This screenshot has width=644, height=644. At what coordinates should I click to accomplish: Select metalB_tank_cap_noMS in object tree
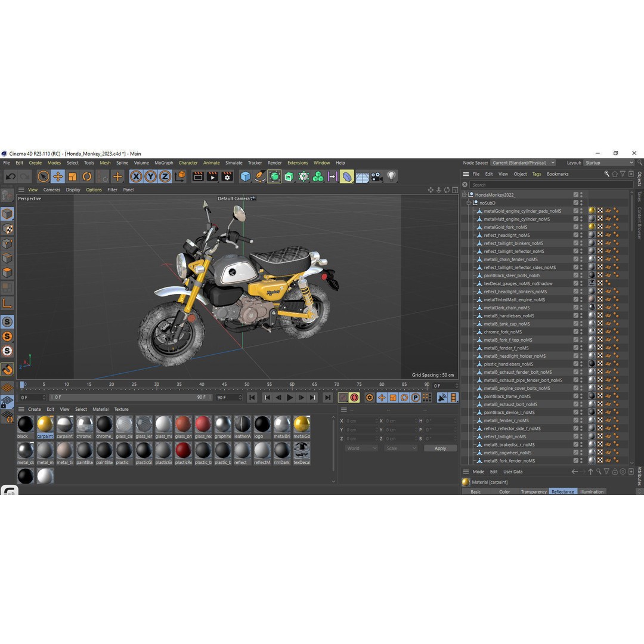[x=507, y=324]
